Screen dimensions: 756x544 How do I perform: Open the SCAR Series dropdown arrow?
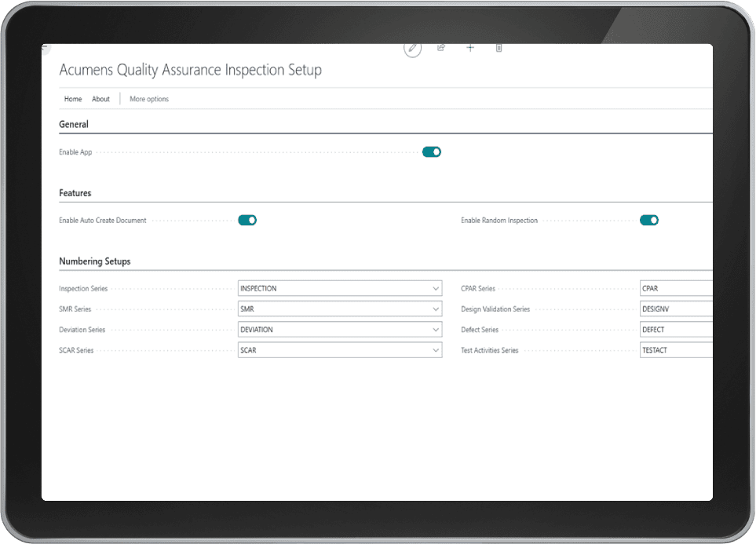pyautogui.click(x=436, y=350)
